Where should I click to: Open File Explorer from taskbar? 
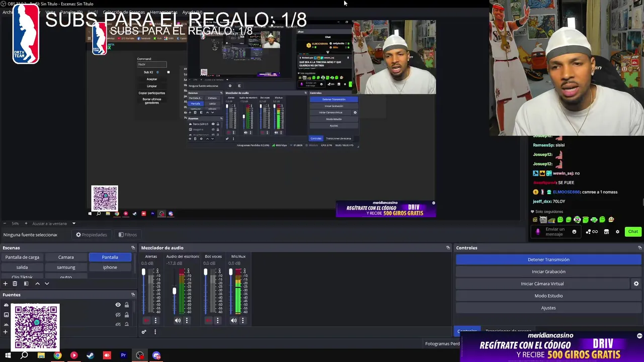[x=41, y=355]
